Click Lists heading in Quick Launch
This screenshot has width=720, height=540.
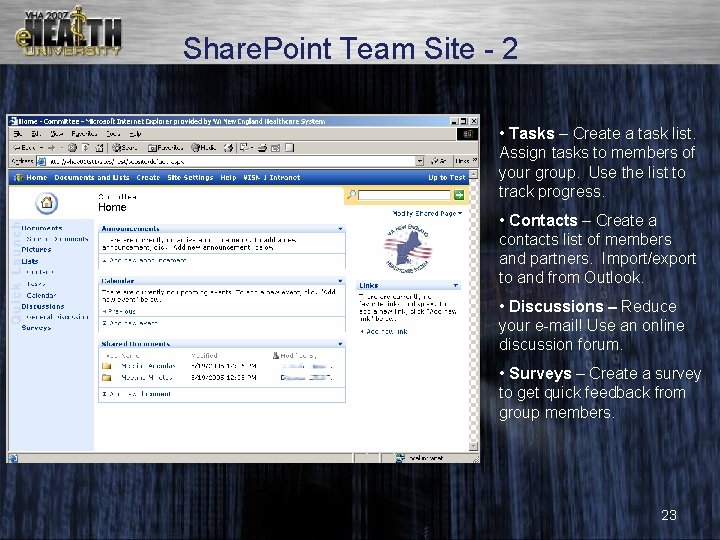(x=30, y=261)
